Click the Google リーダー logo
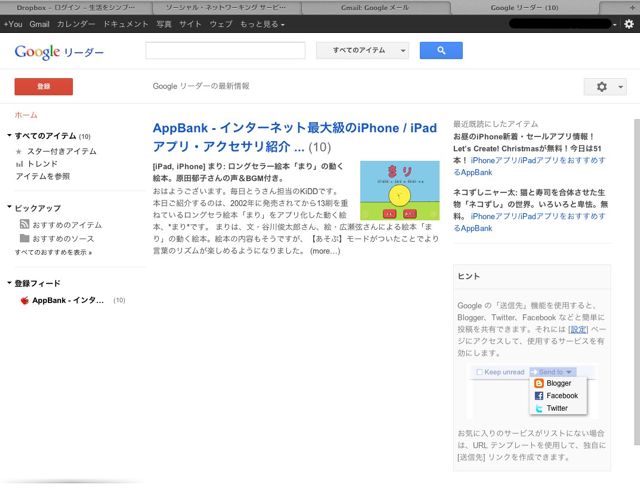 [x=59, y=52]
